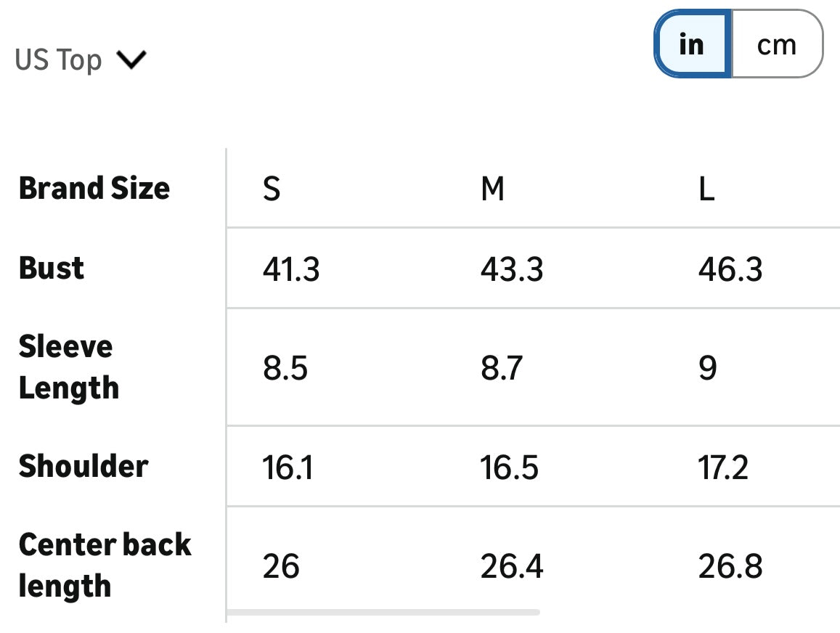Click the Shoulder row label
This screenshot has width=840, height=633.
coord(83,466)
